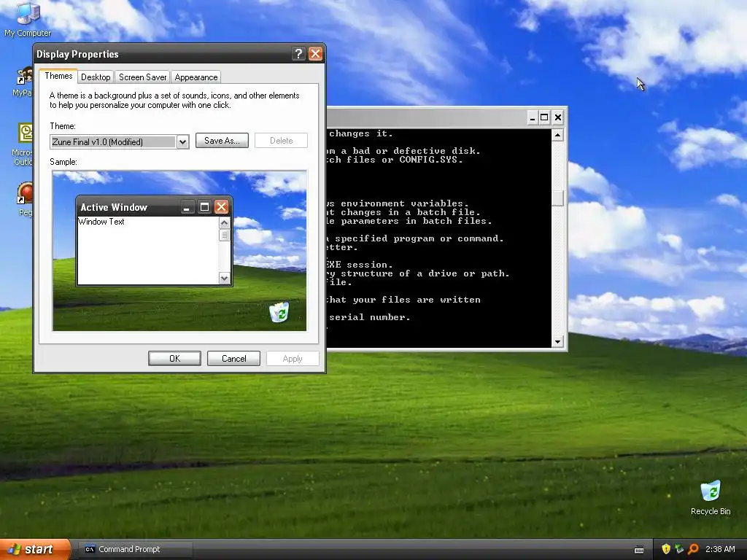This screenshot has height=560, width=747.
Task: Maximize the Command Prompt window
Action: tap(544, 117)
